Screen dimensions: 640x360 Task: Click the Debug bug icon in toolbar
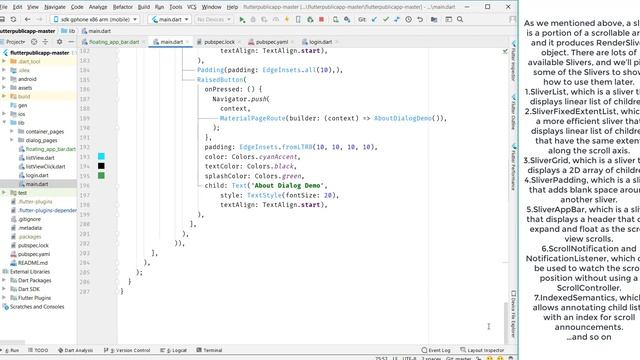253,20
